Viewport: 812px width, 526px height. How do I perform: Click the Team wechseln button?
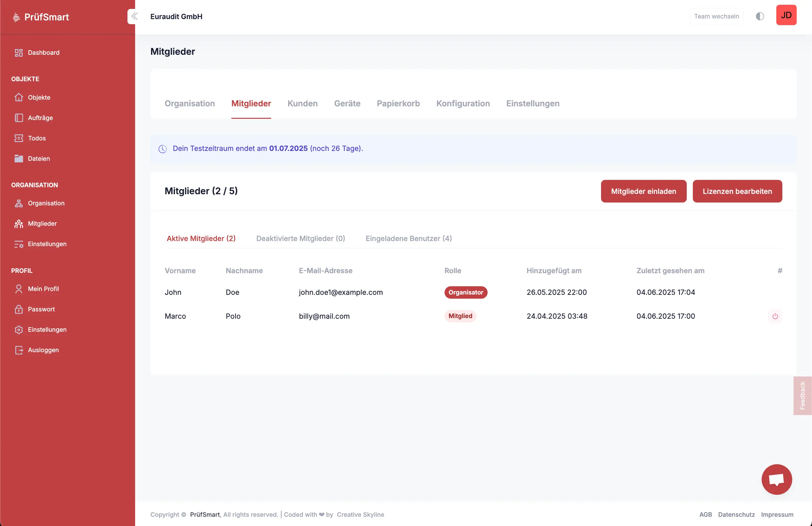716,16
